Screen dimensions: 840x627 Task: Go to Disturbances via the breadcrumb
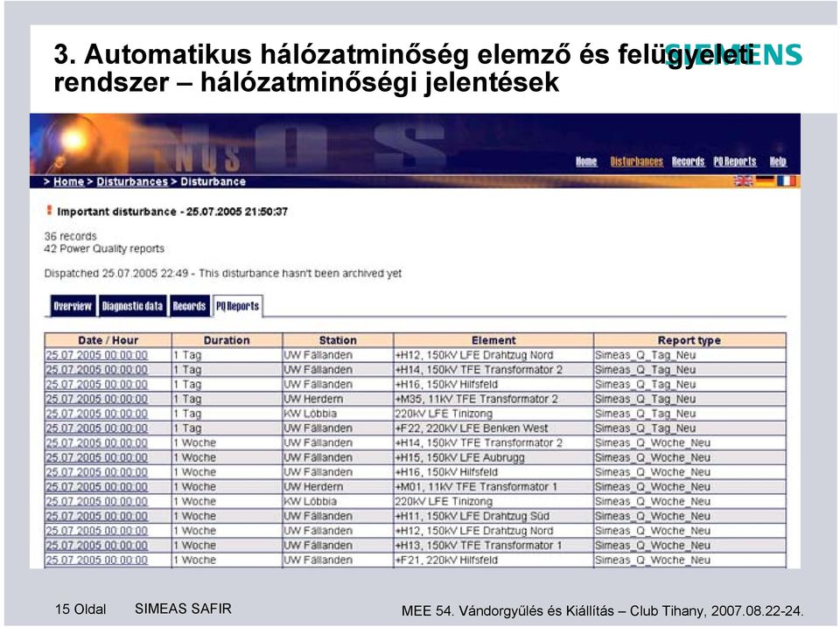point(132,182)
